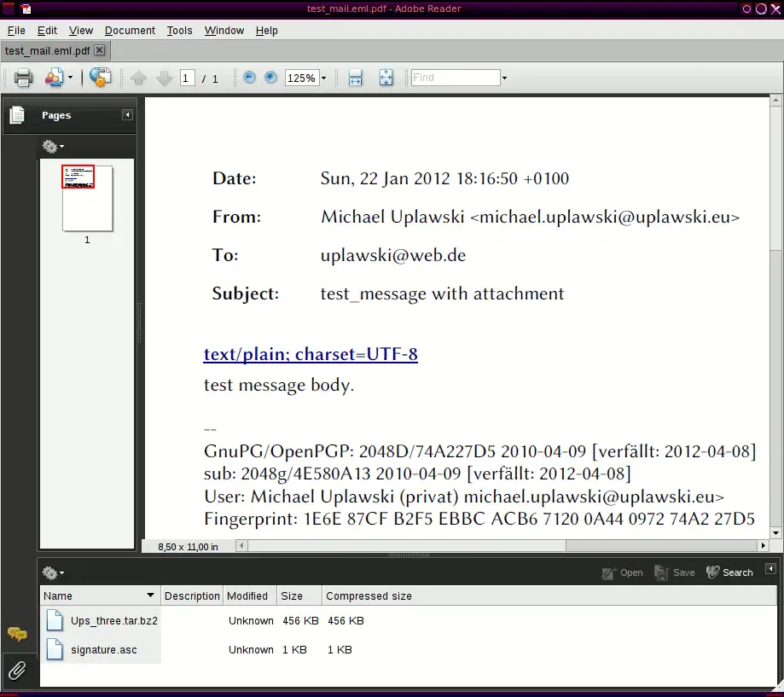Collapse the attachments panel with arrow button
Screen dimensions: 784x697
(x=770, y=569)
